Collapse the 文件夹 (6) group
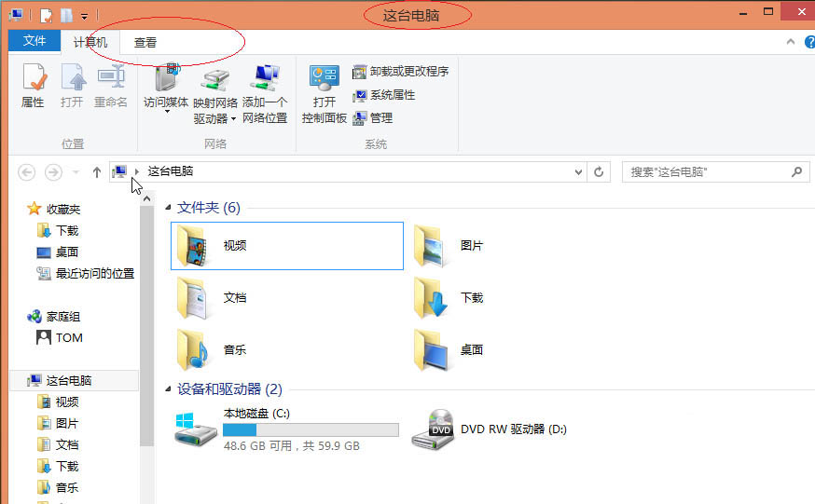 (x=169, y=208)
